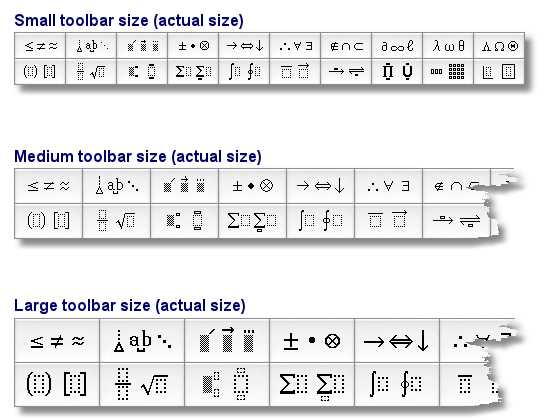Open operator symbols palette in medium toolbar
The width and height of the screenshot is (550, 420).
(x=253, y=186)
